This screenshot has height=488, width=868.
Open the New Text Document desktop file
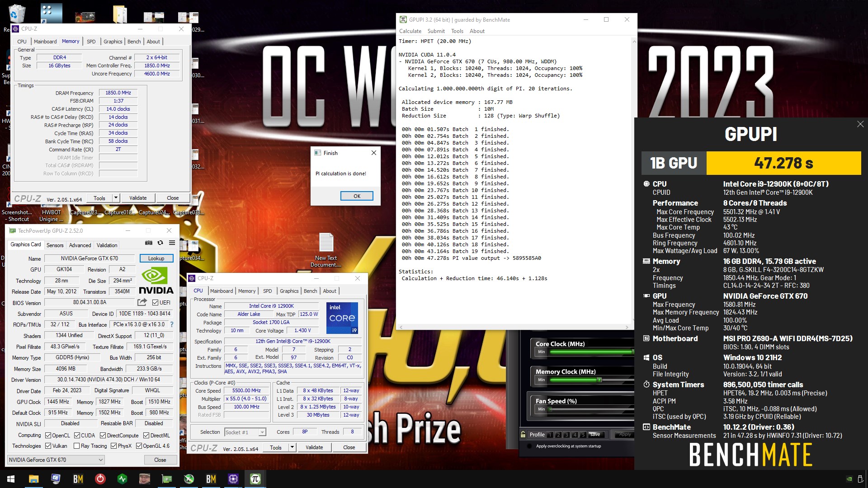click(x=326, y=249)
